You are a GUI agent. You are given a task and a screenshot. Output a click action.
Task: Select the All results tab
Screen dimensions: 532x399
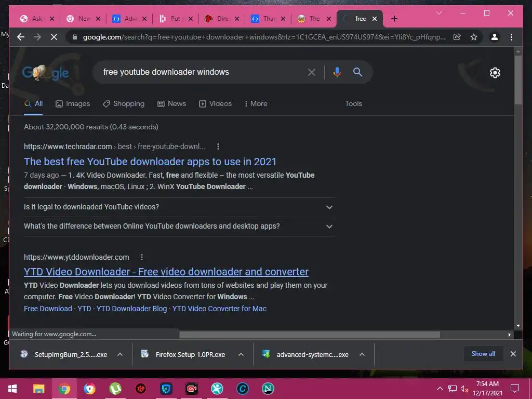33,103
